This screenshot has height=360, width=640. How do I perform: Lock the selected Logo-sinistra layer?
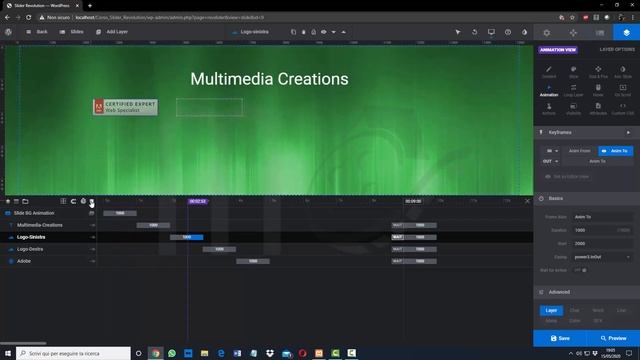[x=313, y=32]
